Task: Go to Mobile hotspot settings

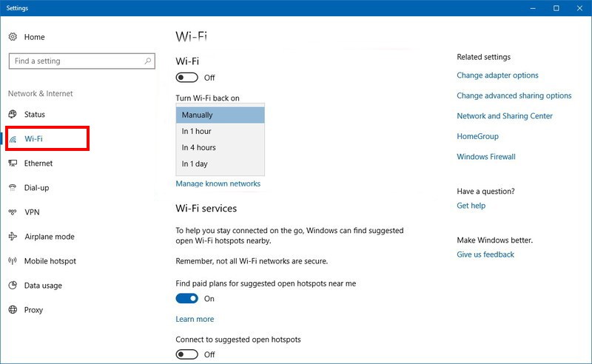Action: (50, 261)
